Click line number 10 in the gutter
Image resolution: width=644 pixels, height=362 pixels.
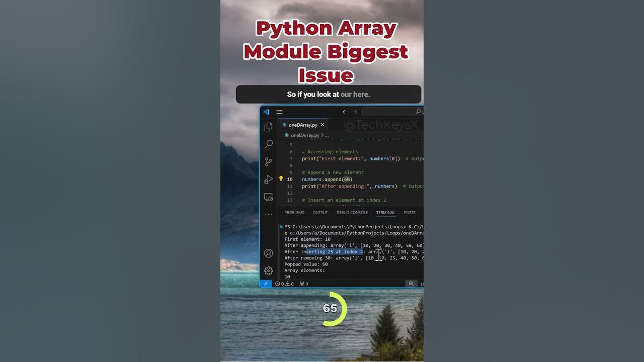click(290, 179)
